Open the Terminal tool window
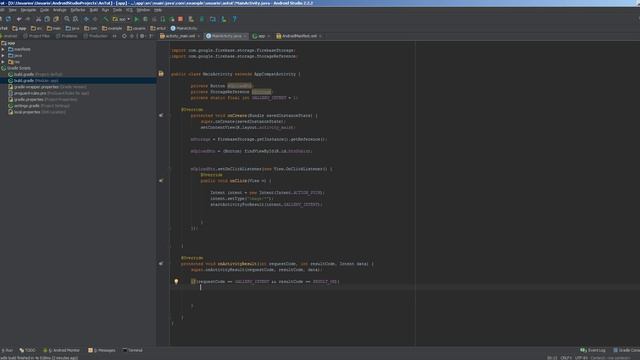Viewport: 640px width, 360px height. pyautogui.click(x=133, y=350)
